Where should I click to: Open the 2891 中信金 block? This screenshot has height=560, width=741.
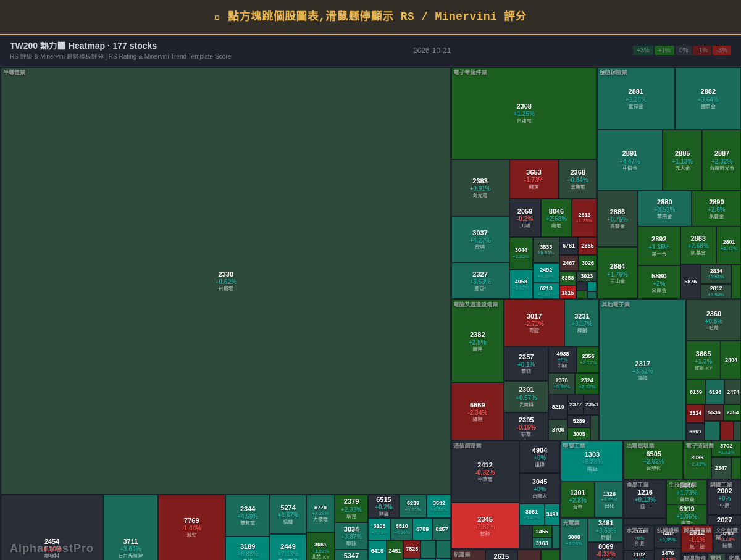(x=629, y=160)
